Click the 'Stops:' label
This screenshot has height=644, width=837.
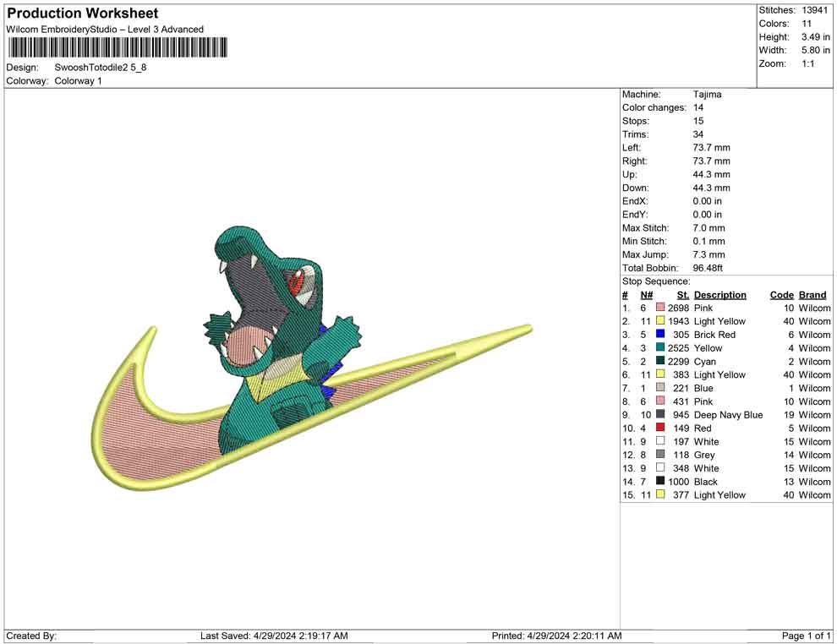tap(635, 121)
